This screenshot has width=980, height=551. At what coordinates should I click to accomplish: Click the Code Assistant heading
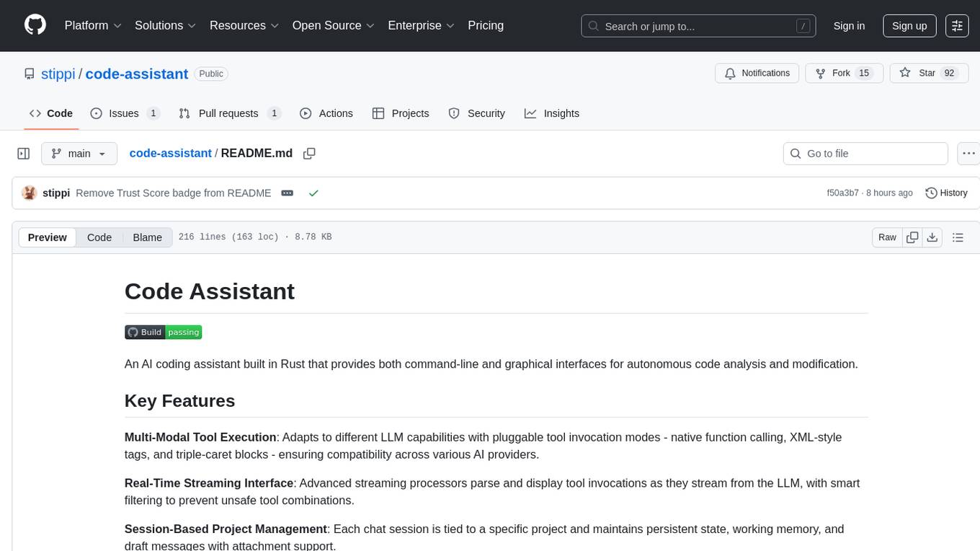pyautogui.click(x=210, y=291)
